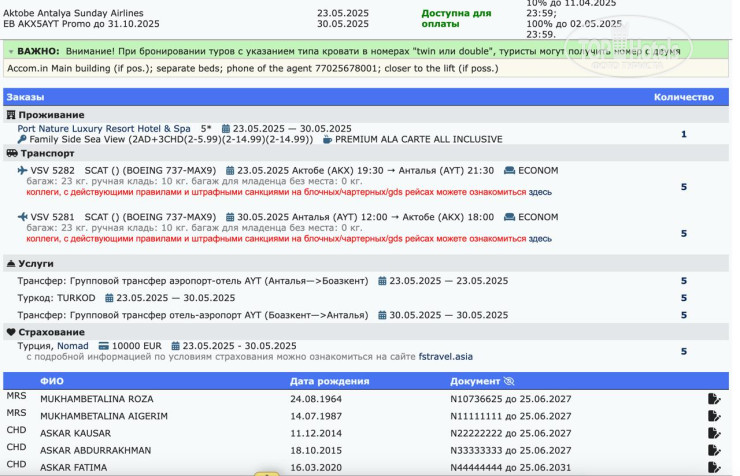
Task: Click the ECONOM seat class icon for VSV 5282
Action: point(510,170)
